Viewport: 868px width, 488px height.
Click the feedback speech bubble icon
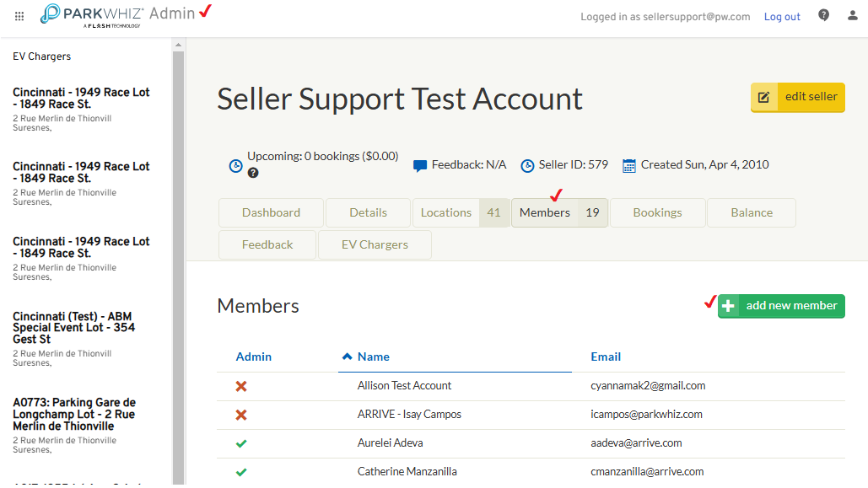coord(420,165)
